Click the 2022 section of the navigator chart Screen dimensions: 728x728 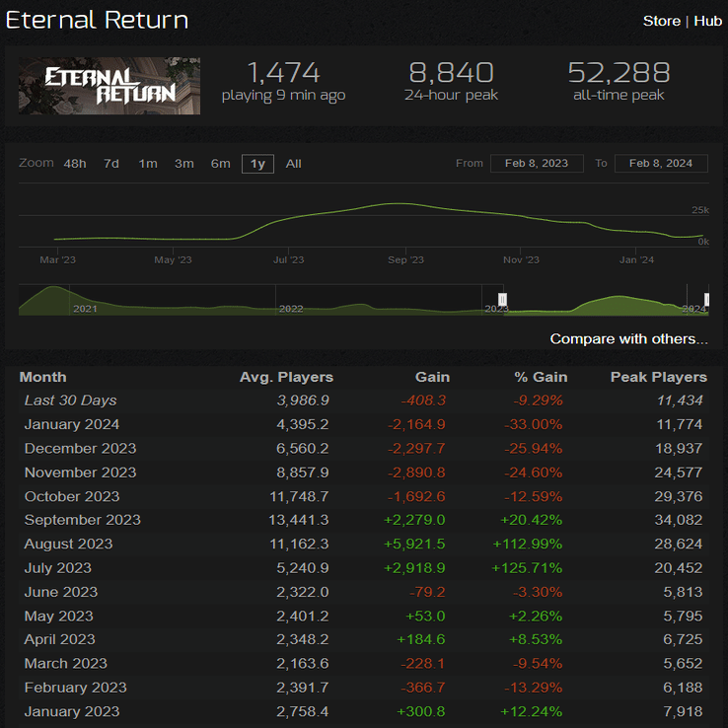tap(291, 309)
